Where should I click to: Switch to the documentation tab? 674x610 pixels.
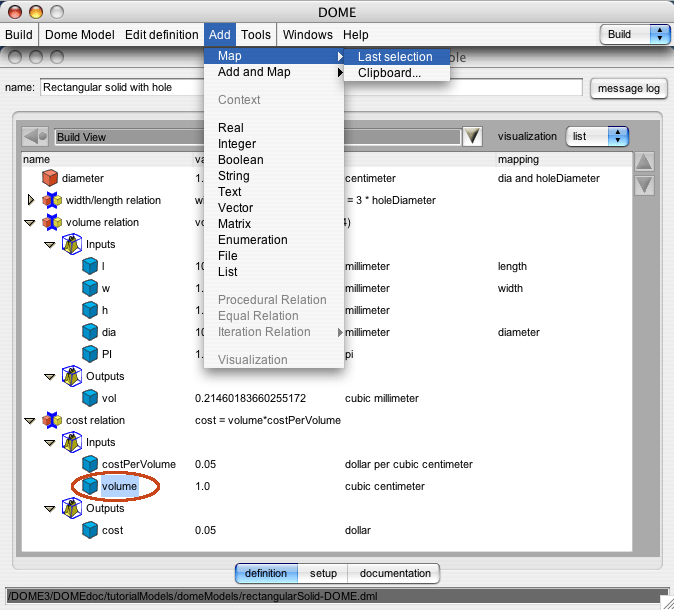tap(394, 573)
